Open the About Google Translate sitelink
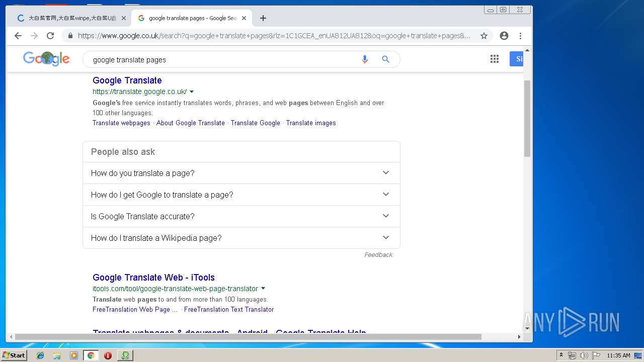The width and height of the screenshot is (644, 362). [191, 123]
